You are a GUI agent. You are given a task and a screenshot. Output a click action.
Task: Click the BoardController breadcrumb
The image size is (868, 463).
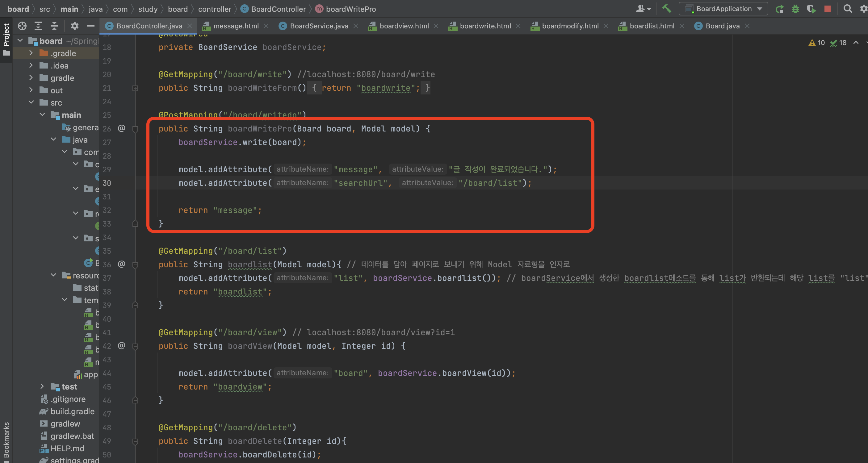[278, 9]
